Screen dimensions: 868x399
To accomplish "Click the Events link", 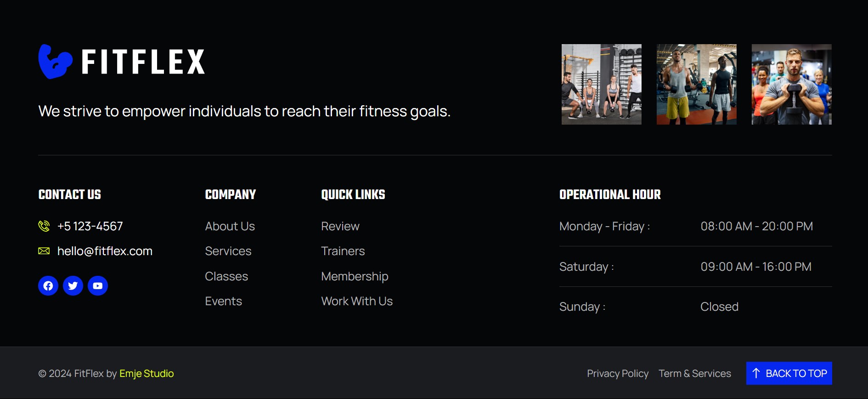I will (224, 301).
